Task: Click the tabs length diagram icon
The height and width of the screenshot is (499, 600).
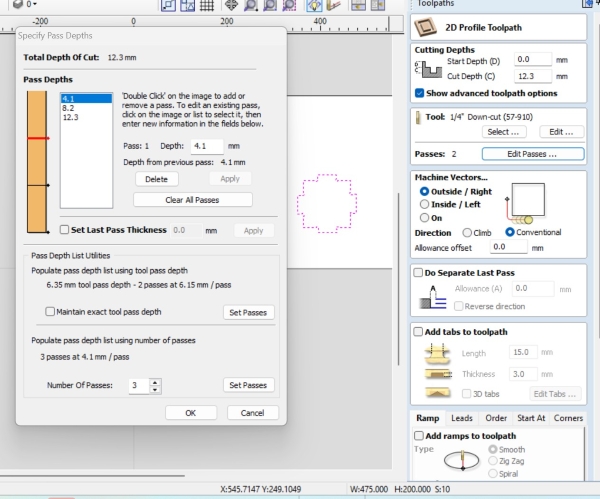Action: tap(437, 352)
